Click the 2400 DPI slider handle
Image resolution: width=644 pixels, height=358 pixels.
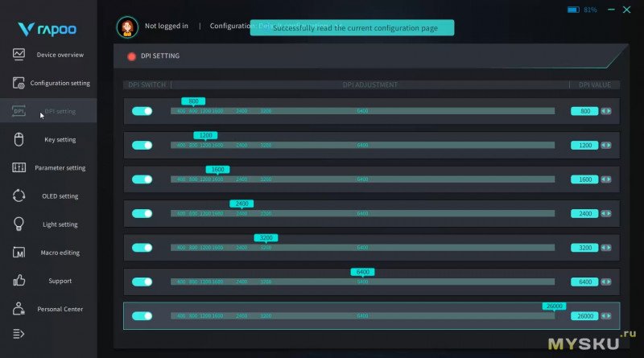(242, 204)
